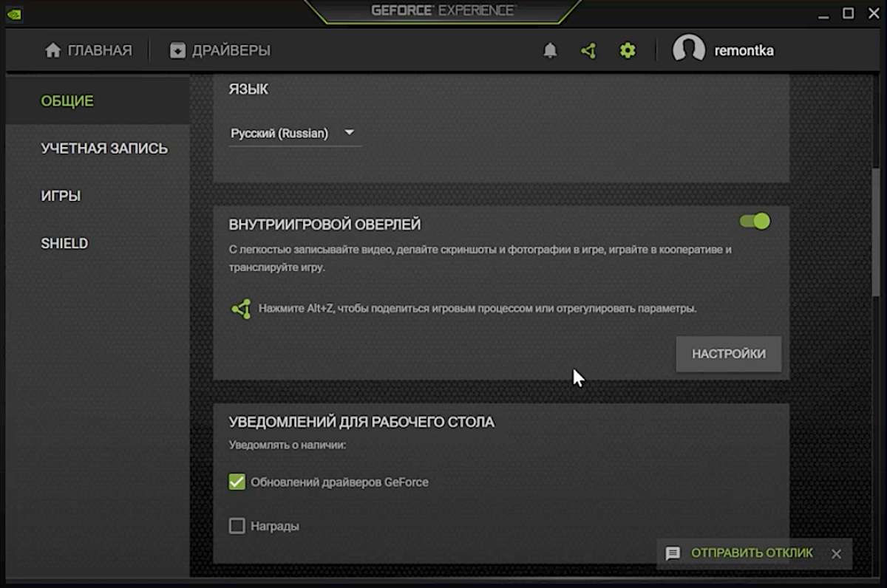The image size is (887, 588).
Task: Open settings gear icon
Action: tap(628, 51)
